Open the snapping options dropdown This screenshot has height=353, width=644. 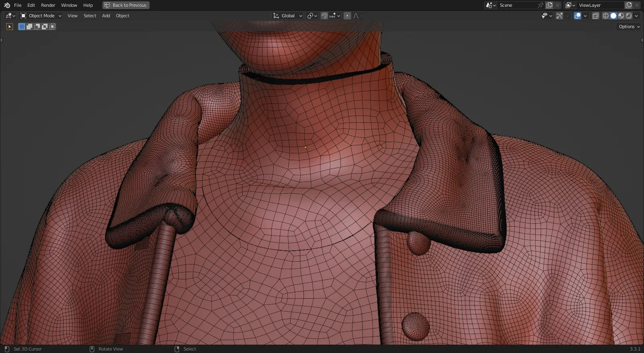pos(335,16)
